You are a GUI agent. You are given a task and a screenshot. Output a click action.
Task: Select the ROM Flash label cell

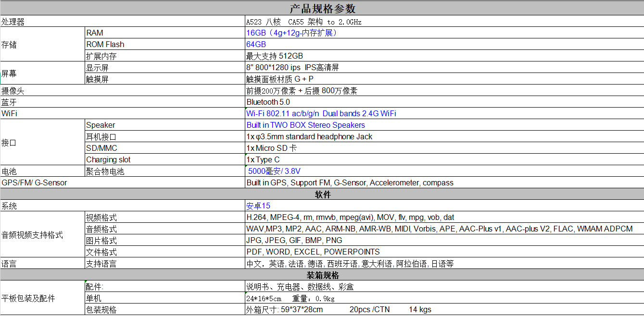pyautogui.click(x=165, y=45)
